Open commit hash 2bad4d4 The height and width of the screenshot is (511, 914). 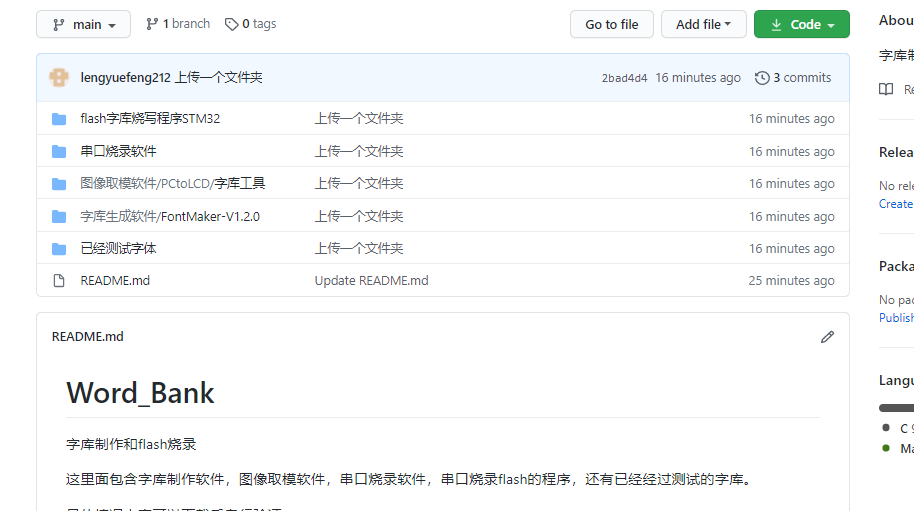coord(624,78)
